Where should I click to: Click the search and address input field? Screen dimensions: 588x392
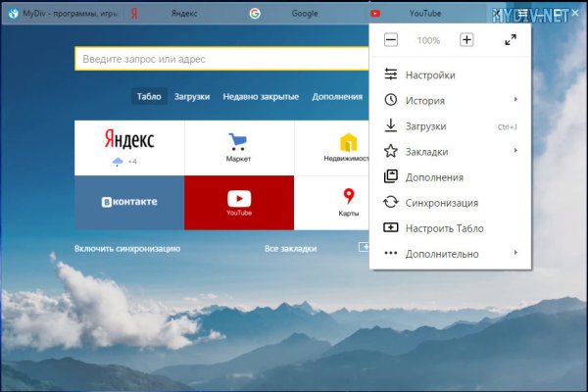pos(220,60)
